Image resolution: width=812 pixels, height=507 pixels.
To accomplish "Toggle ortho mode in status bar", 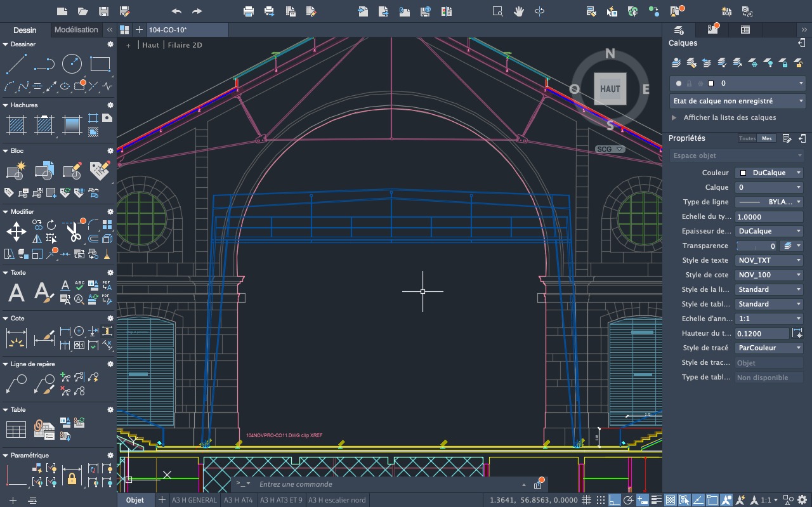I will tap(615, 500).
